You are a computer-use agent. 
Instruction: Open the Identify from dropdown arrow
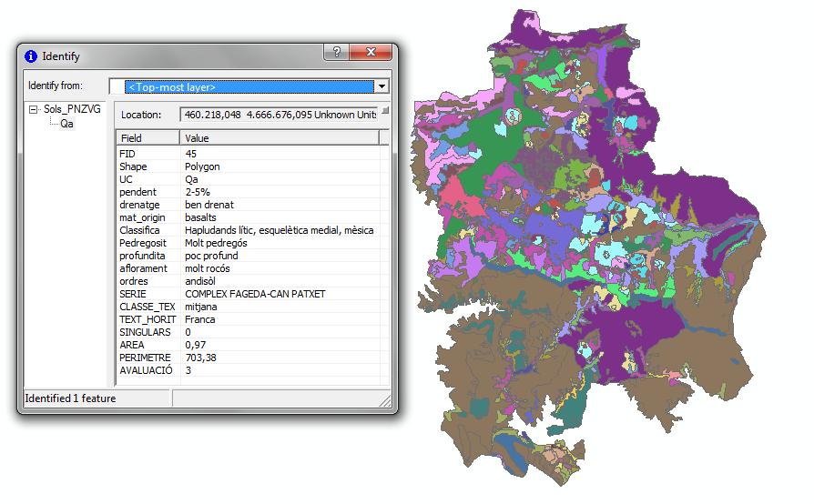coord(382,86)
